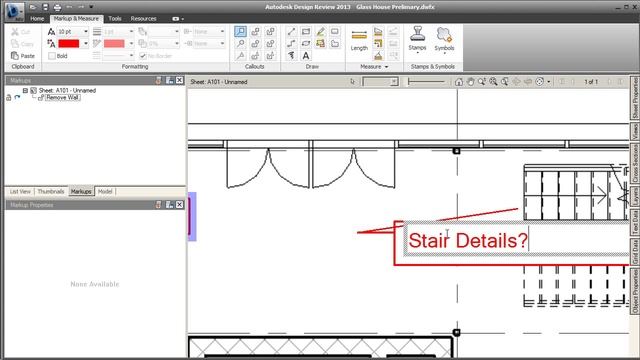
Task: Toggle the Bold checkbox
Action: tap(52, 56)
